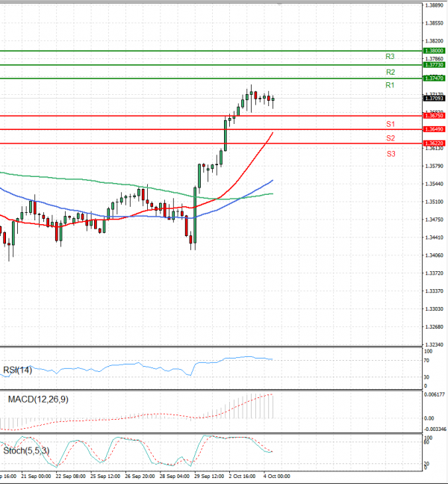Click the 1.33030 price axis value
The image size is (448, 484).
434,309
